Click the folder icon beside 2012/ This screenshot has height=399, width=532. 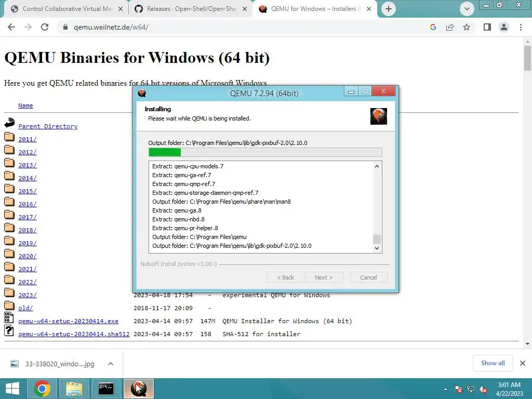[9, 150]
